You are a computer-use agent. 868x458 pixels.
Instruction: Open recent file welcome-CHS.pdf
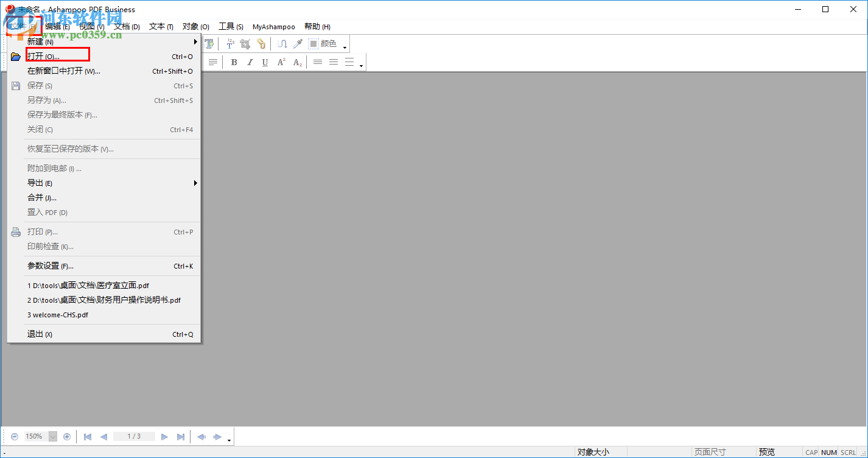click(58, 315)
